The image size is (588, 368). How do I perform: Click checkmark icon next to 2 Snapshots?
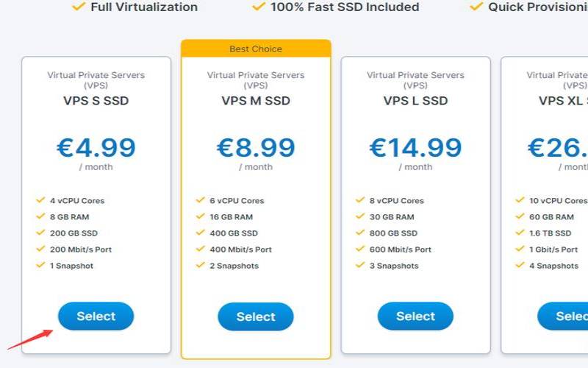200,265
